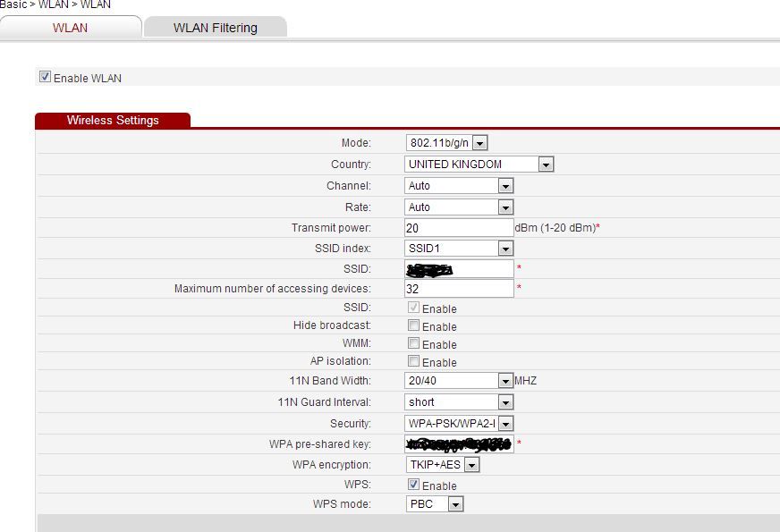Click the 'WPS mode:' label
Viewport: 780px width, 532px height.
[x=342, y=503]
